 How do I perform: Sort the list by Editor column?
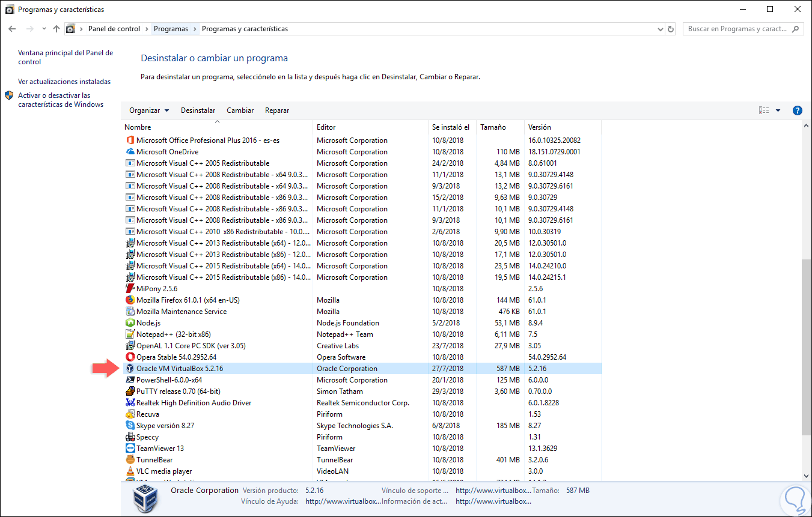[x=370, y=127]
